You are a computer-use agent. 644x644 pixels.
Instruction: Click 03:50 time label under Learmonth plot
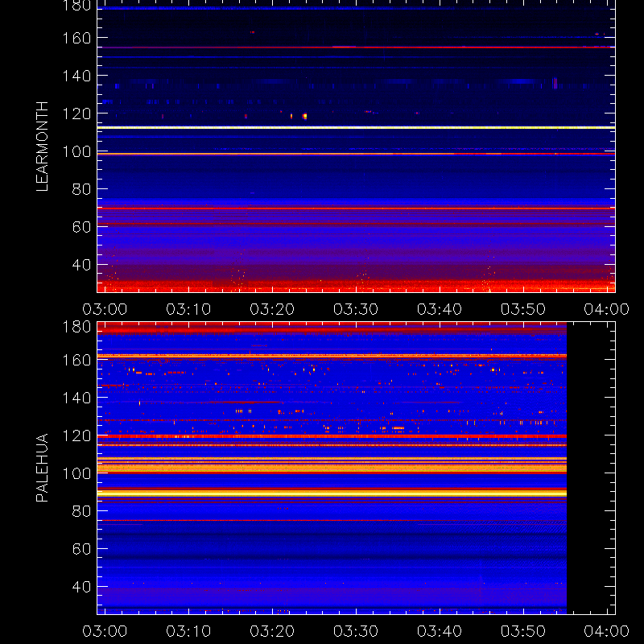(x=522, y=309)
